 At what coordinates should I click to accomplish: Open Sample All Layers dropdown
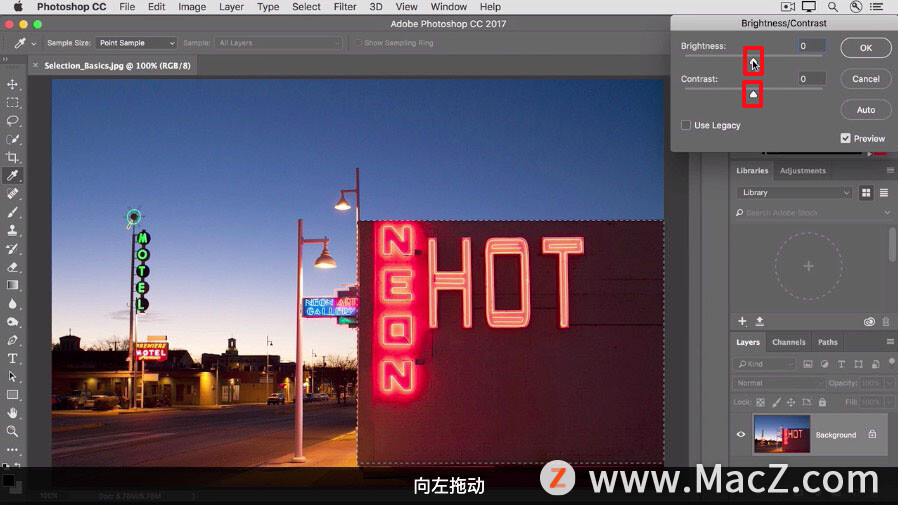(x=278, y=43)
